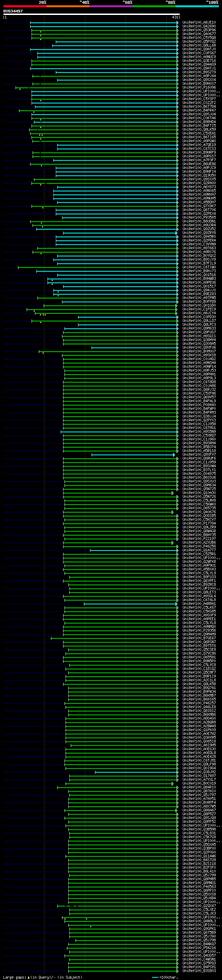Open hit UniRef100_Q53P96

coord(199,30)
